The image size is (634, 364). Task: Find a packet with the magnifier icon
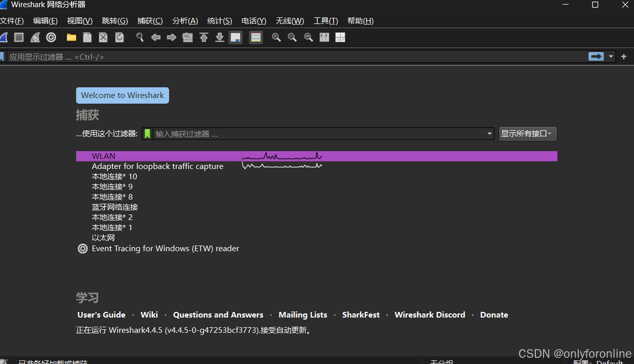[140, 37]
